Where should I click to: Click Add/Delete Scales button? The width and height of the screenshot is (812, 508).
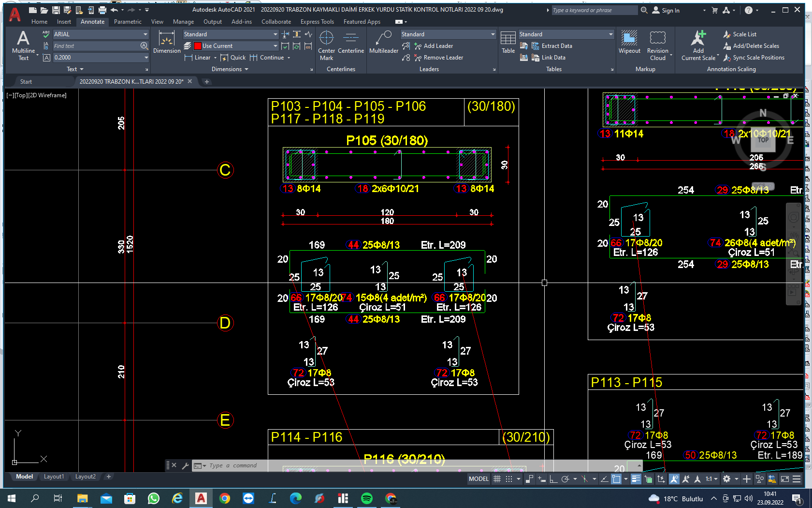tap(751, 46)
